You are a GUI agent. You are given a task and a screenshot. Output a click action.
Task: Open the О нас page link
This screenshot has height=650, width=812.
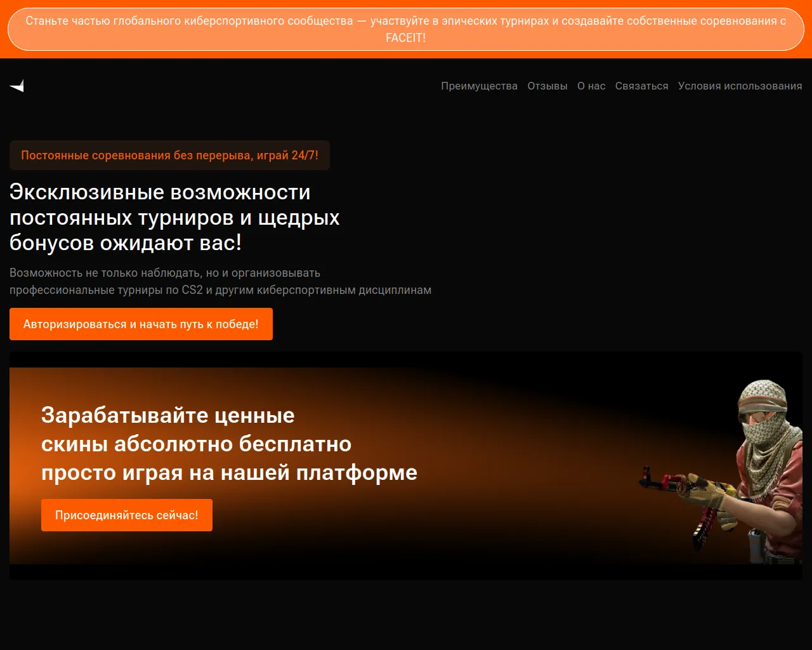[x=591, y=86]
